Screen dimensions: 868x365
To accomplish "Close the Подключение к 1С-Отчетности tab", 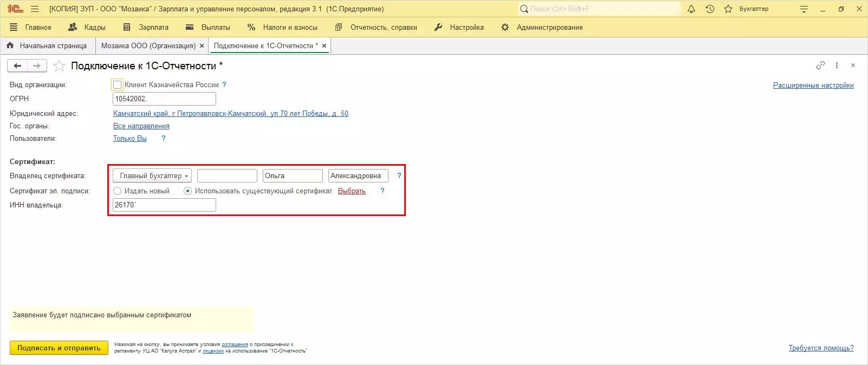I will click(324, 46).
